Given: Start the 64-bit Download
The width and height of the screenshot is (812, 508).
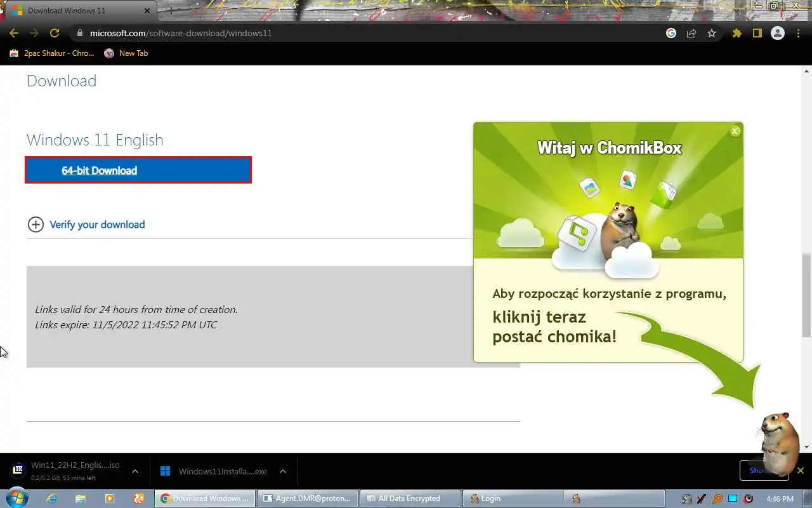Looking at the screenshot, I should 138,170.
